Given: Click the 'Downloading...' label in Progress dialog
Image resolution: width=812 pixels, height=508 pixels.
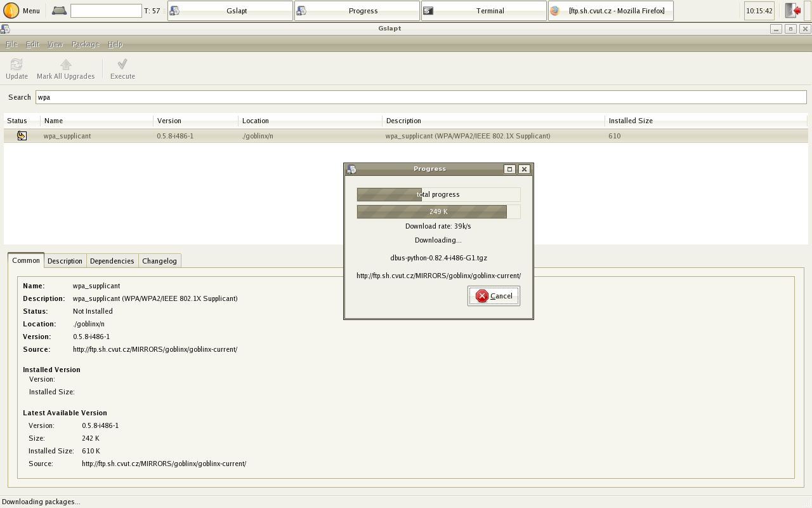Looking at the screenshot, I should click(438, 240).
